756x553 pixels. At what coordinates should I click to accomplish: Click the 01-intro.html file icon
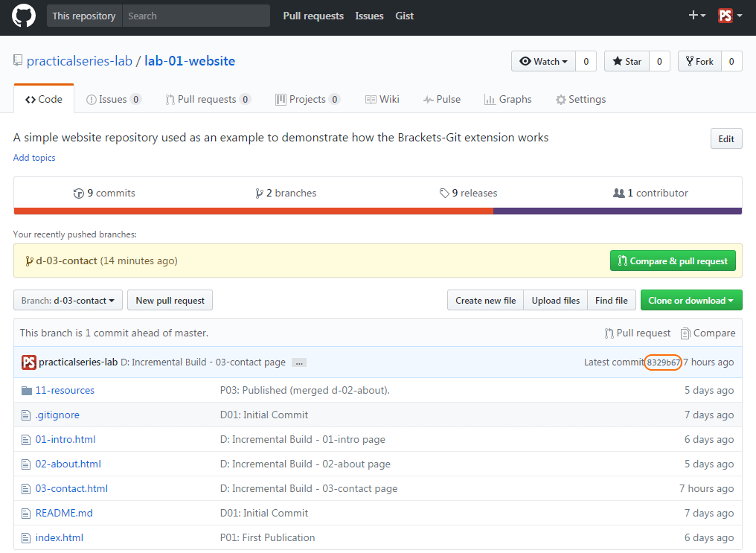tap(26, 440)
